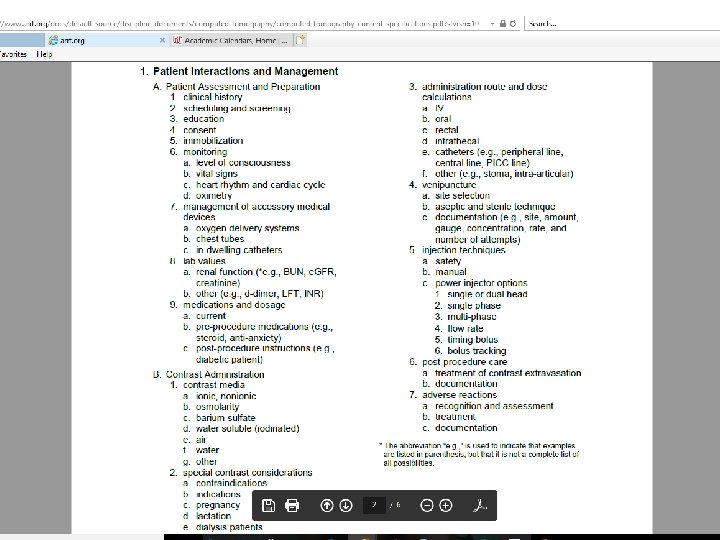
Task: Click 'heart rhythm and cardiac cycle' text
Action: pyautogui.click(x=260, y=185)
